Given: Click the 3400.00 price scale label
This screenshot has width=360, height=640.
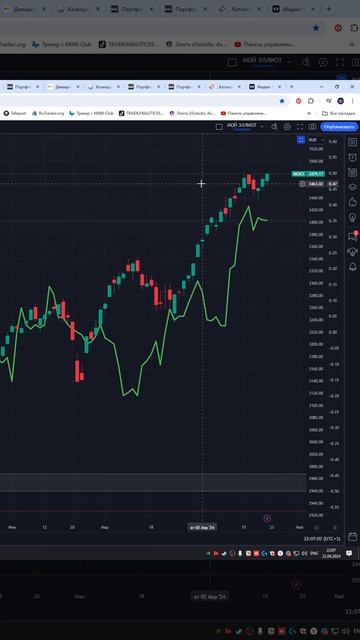Looking at the screenshot, I should point(316,222).
